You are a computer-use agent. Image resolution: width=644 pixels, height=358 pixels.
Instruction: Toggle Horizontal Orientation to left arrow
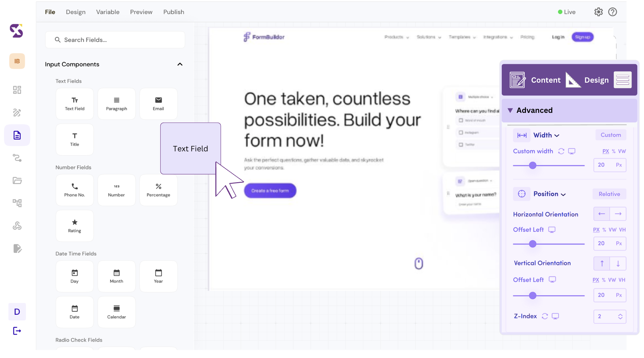pos(601,214)
